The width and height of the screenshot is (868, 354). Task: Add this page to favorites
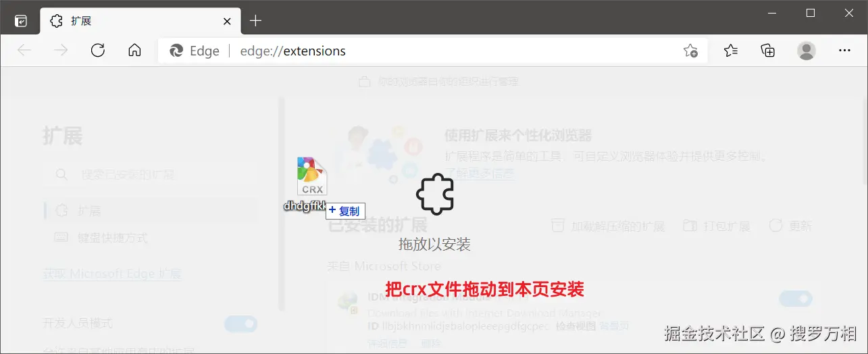690,51
